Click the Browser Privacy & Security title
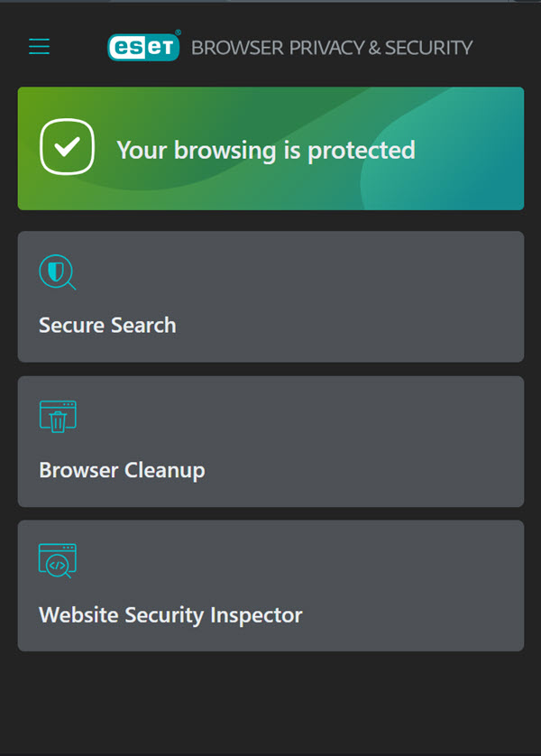The height and width of the screenshot is (756, 541). click(332, 48)
